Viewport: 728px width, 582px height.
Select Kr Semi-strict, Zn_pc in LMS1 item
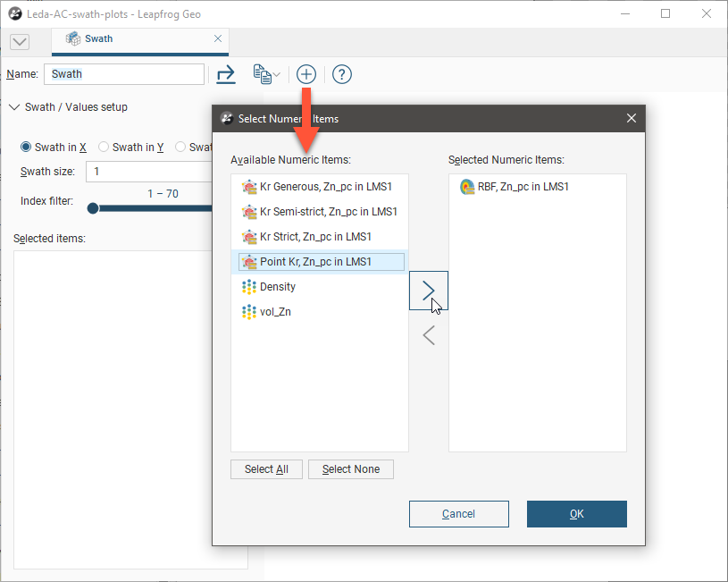click(x=320, y=212)
